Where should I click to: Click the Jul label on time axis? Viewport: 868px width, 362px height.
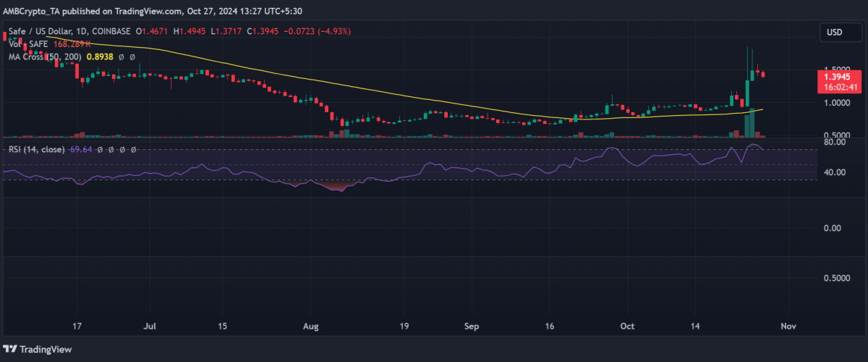click(150, 326)
